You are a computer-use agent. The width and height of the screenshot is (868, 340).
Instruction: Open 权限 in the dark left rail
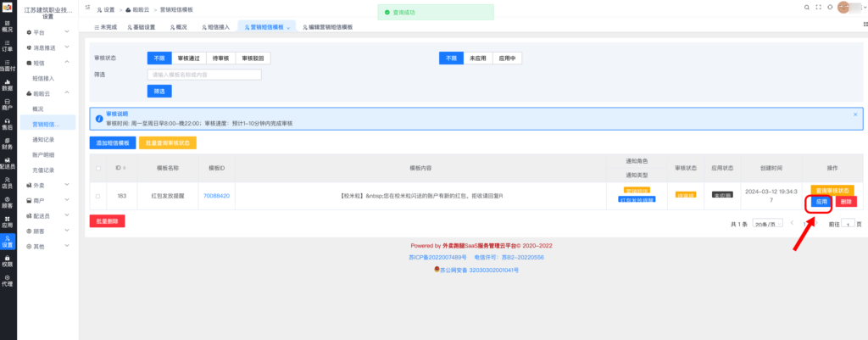tap(7, 261)
